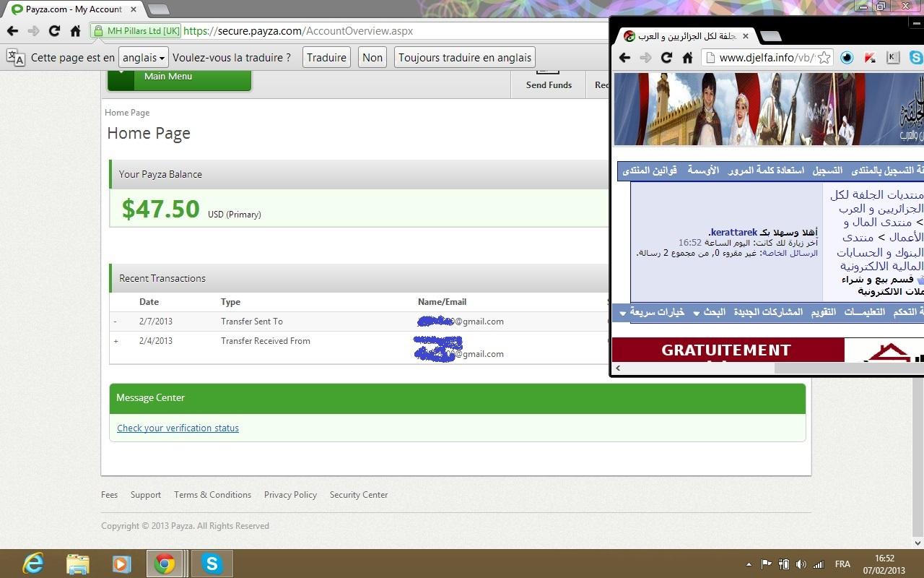Click the djelfa window horizontal scrollbar thumb
924x578 pixels.
coord(849,368)
